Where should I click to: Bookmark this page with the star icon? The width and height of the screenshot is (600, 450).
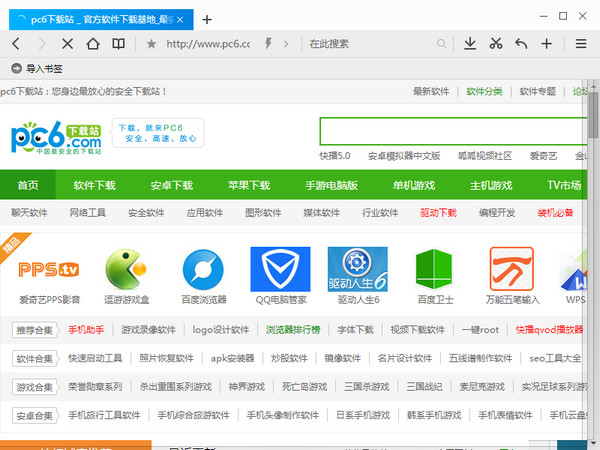point(151,44)
